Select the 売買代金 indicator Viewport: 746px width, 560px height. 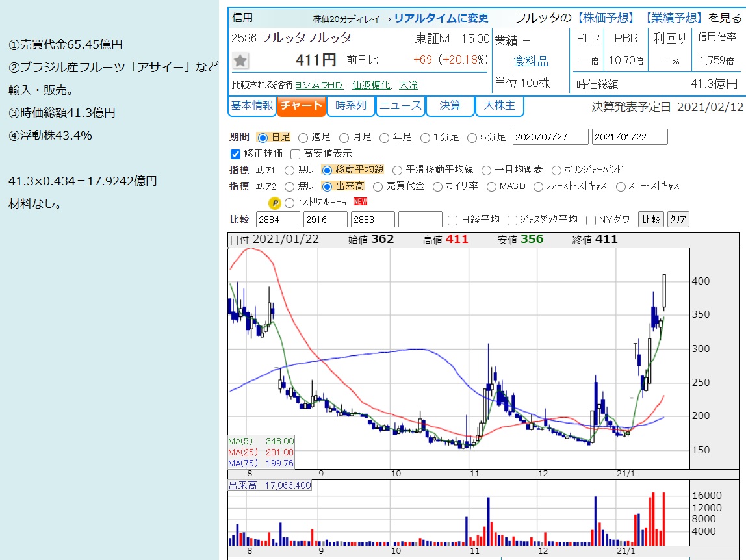[378, 186]
